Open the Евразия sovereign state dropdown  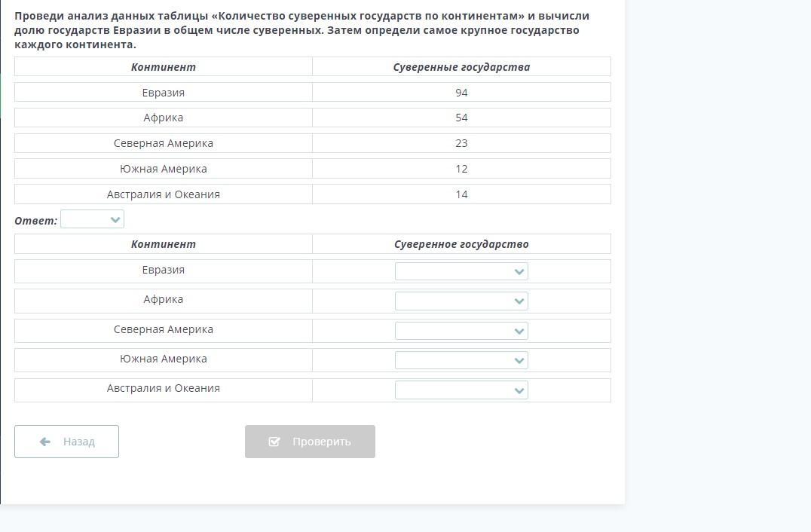click(x=461, y=271)
